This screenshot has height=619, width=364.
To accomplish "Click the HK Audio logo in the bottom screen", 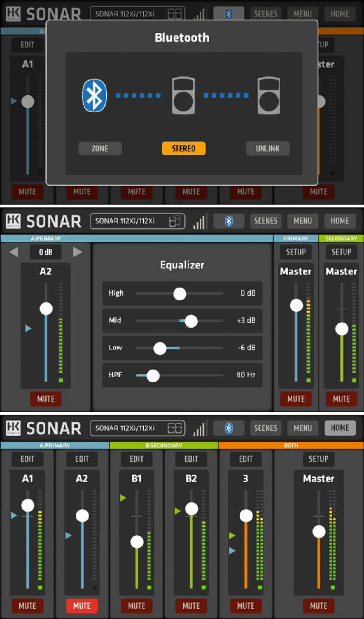I will point(13,428).
